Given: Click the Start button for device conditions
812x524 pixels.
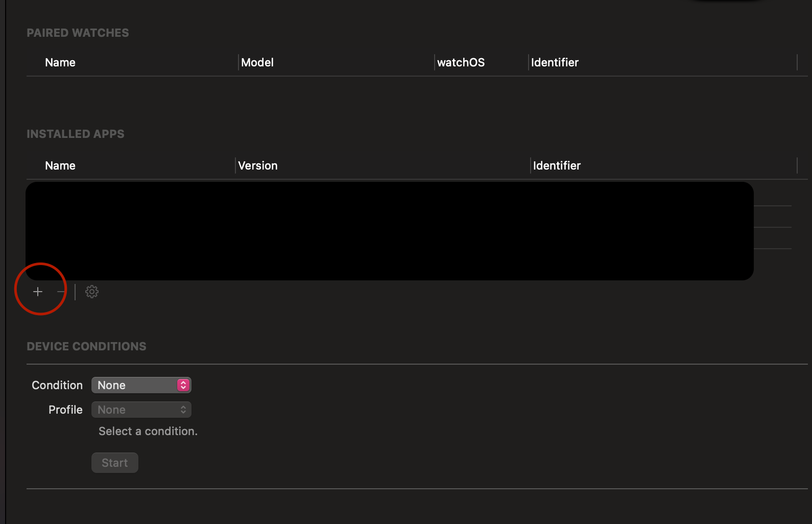Looking at the screenshot, I should click(115, 463).
